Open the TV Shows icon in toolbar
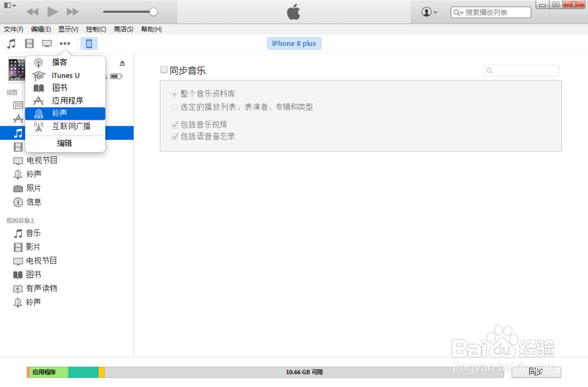Image resolution: width=588 pixels, height=387 pixels. click(47, 44)
